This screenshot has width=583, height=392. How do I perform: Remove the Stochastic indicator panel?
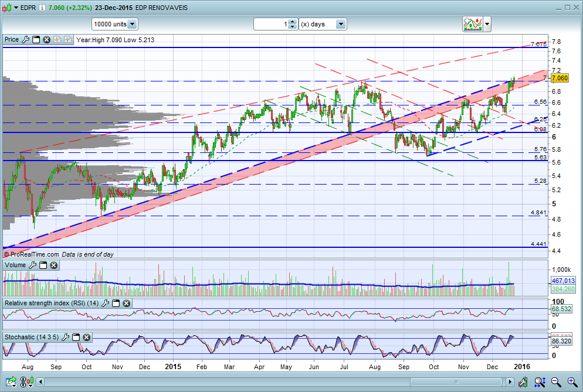coord(86,338)
